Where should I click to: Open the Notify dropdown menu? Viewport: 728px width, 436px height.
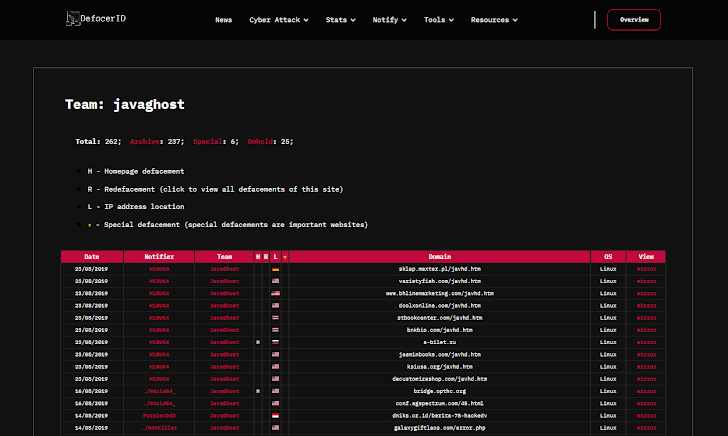pyautogui.click(x=390, y=20)
